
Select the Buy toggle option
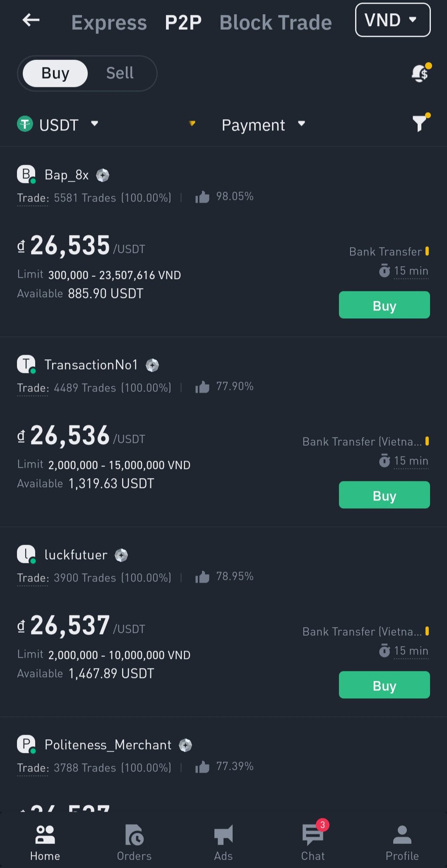pyautogui.click(x=55, y=73)
